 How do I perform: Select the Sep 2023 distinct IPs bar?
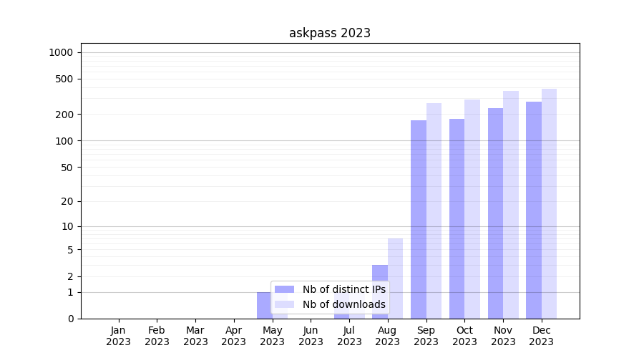point(419,219)
